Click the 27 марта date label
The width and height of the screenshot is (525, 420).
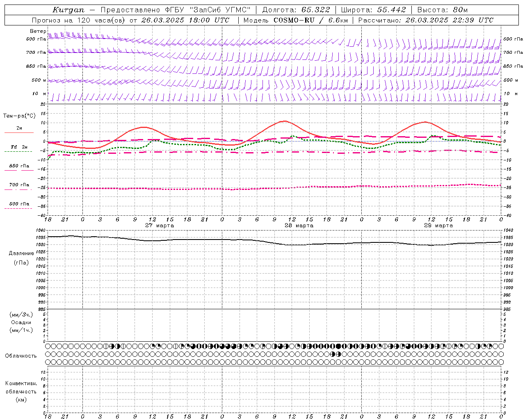click(160, 226)
